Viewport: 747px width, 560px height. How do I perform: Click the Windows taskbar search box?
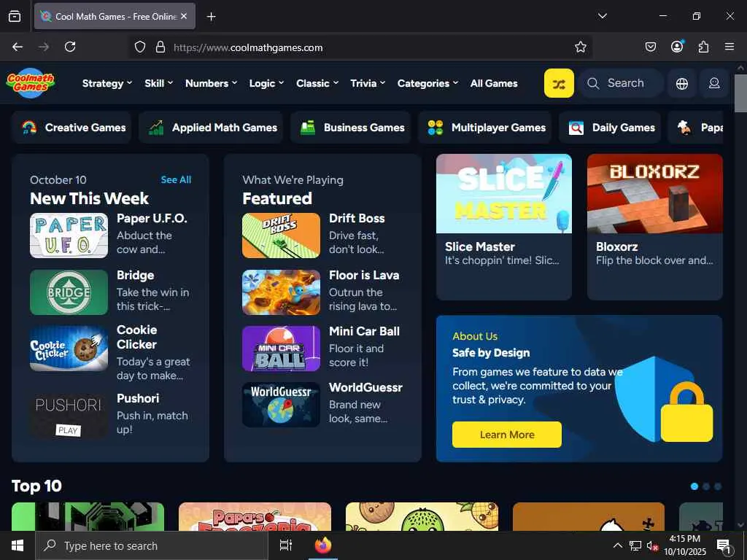pos(152,545)
